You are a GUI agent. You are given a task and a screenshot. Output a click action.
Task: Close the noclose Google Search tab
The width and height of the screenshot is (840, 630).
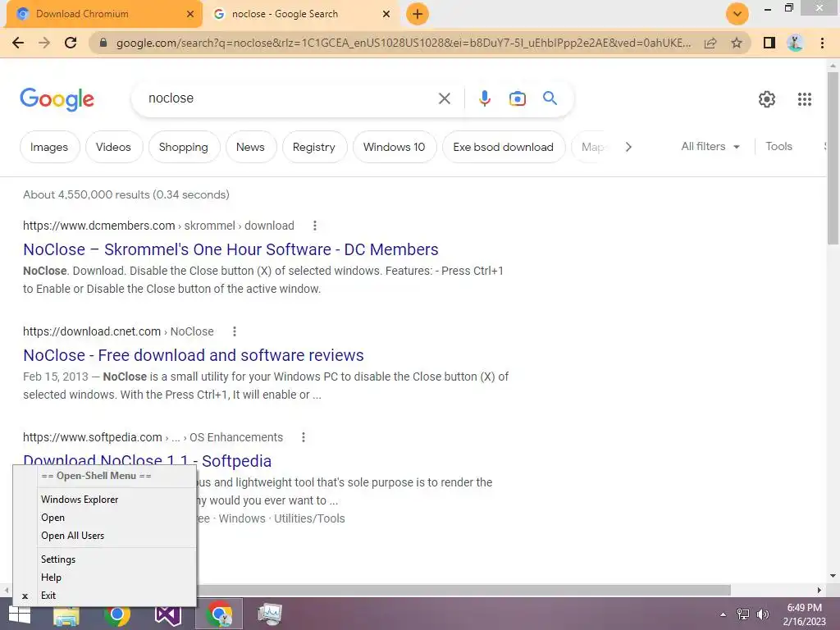386,14
